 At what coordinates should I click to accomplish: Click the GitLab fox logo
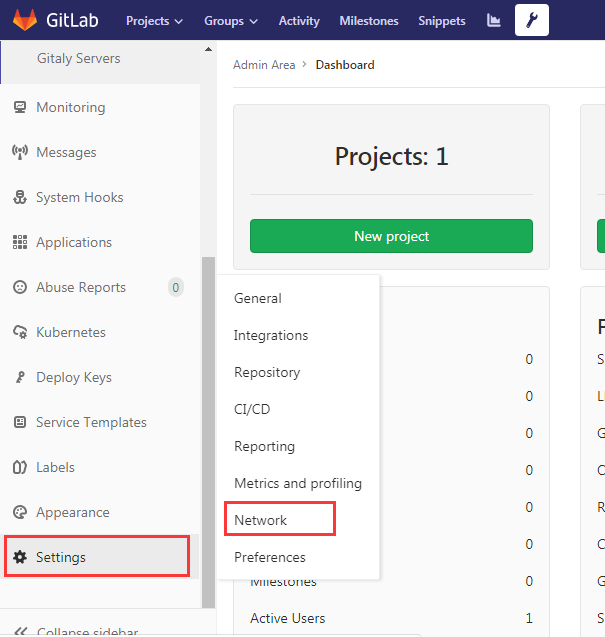point(25,20)
